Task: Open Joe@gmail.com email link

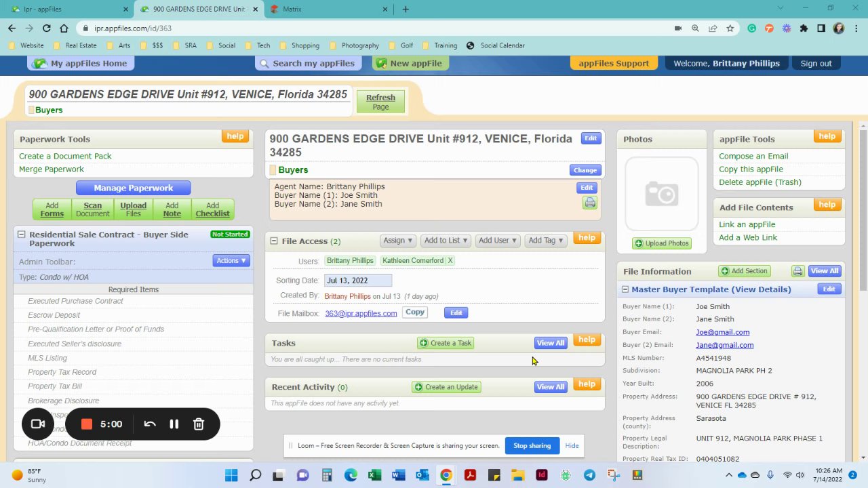Action: point(722,332)
